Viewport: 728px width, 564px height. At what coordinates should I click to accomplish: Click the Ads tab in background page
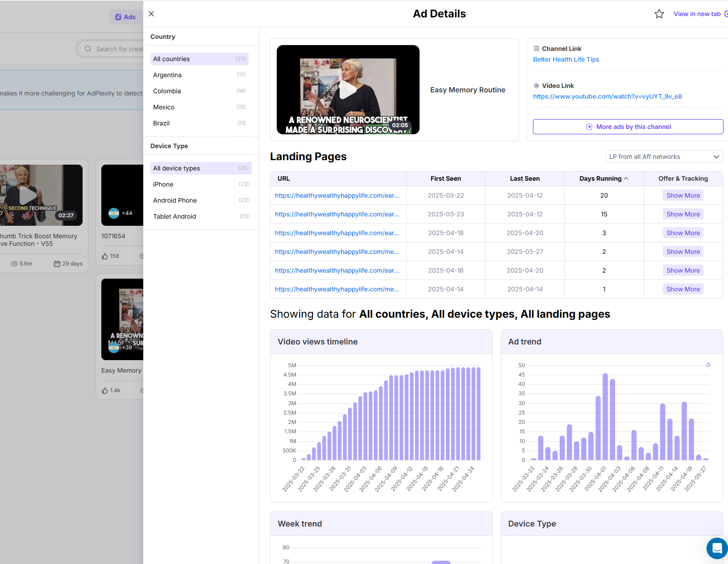click(125, 17)
